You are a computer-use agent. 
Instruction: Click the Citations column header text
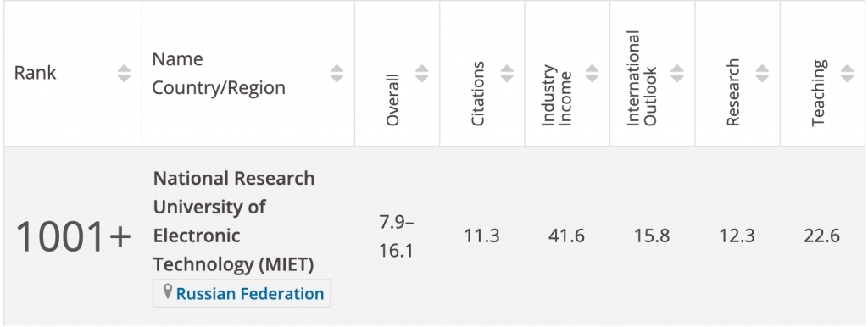click(477, 93)
